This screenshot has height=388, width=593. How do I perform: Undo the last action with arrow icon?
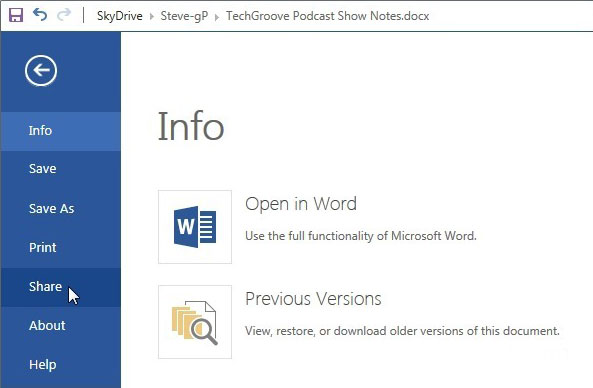(40, 15)
